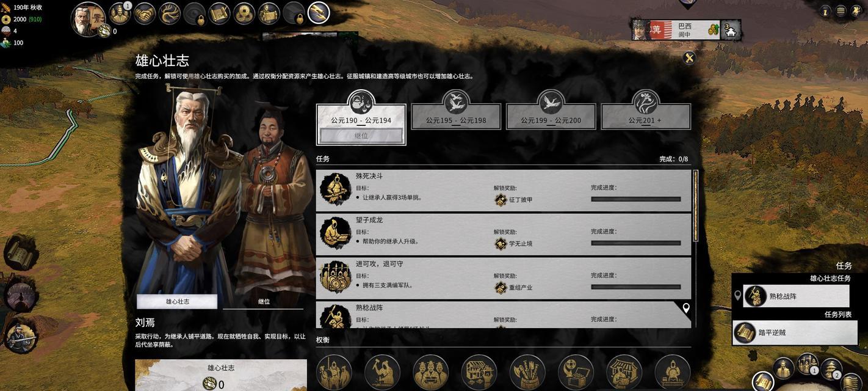Click the mission list vertical scrollbar

click(x=695, y=205)
